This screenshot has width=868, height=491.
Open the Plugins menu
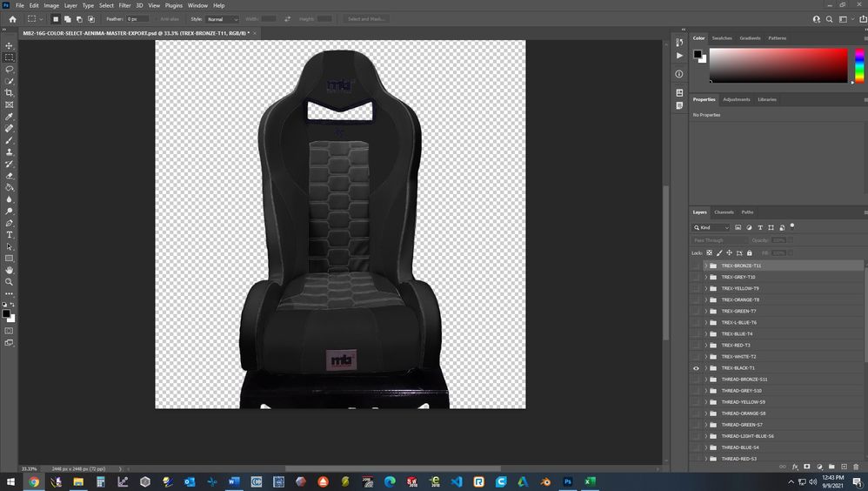tap(173, 5)
